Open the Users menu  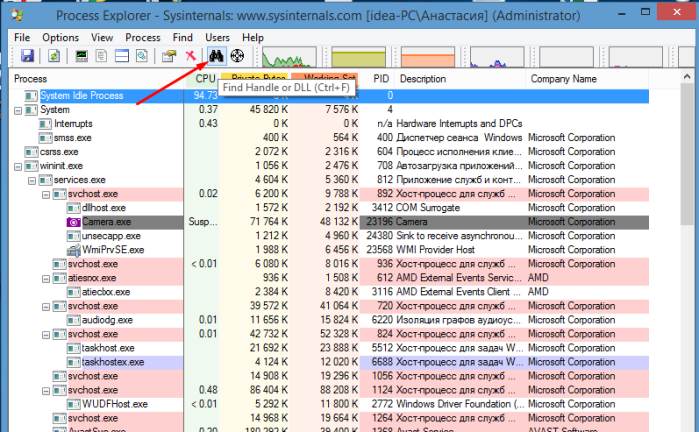pos(217,37)
